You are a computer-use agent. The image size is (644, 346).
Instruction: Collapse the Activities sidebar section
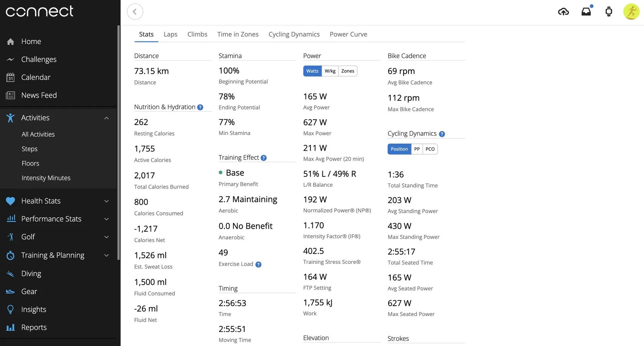107,118
